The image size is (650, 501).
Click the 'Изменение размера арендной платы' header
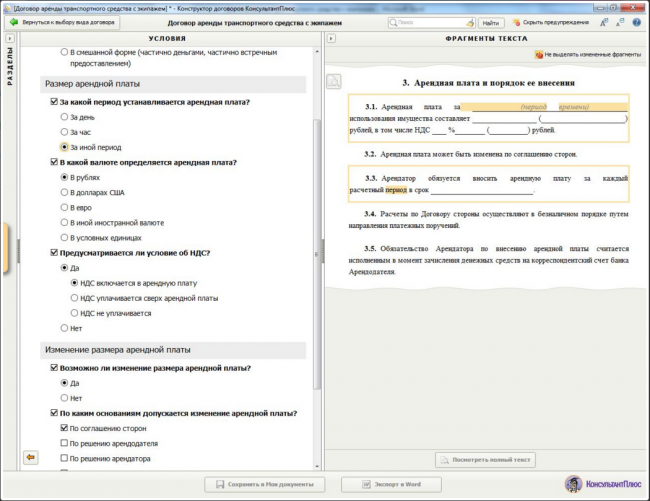173,350
